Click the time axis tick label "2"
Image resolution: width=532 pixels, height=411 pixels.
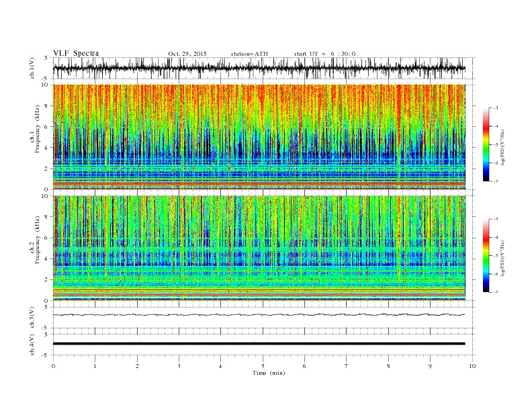point(137,366)
